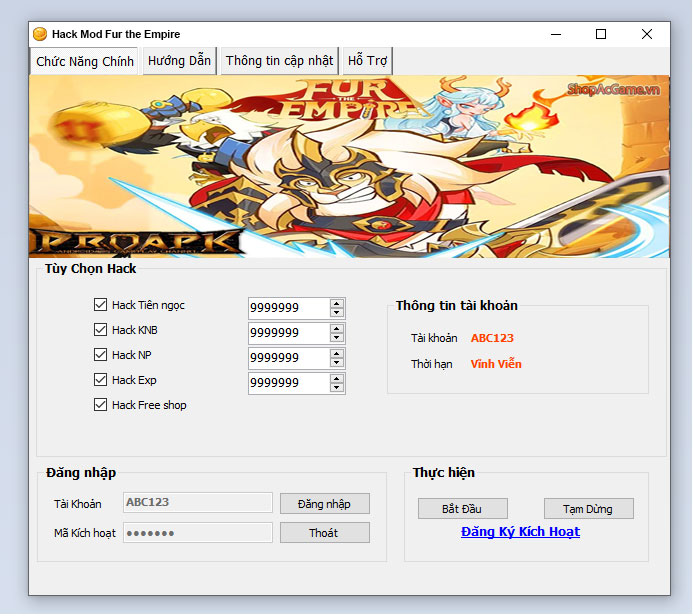The image size is (693, 616).
Task: Increase Hack NP value with up arrow
Action: point(336,353)
